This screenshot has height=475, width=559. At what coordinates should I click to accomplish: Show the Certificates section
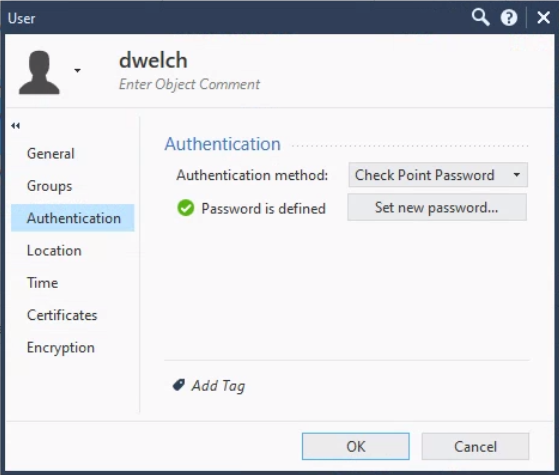62,315
